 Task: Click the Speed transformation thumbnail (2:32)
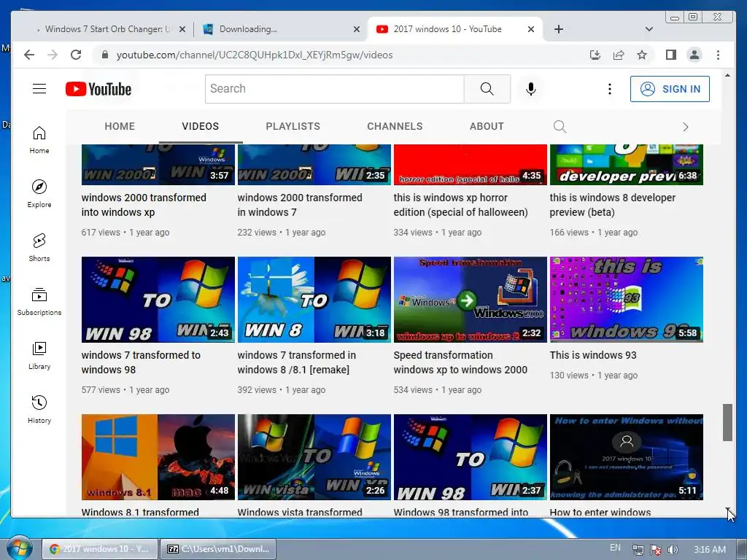coord(471,300)
